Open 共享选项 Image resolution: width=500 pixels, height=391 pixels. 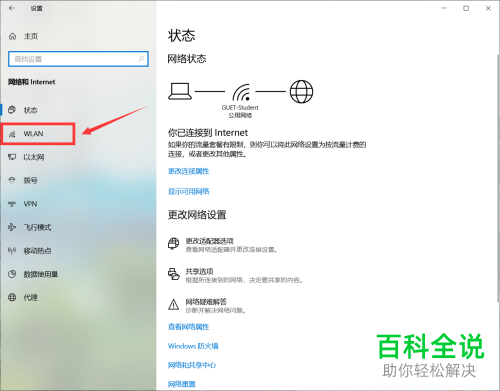point(199,271)
